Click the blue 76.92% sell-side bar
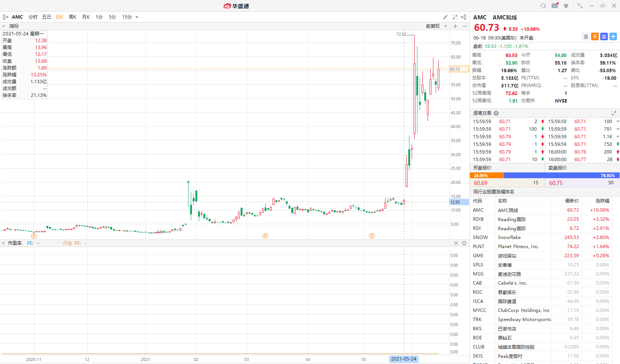Screen dimensions: 620x364 tap(561, 176)
